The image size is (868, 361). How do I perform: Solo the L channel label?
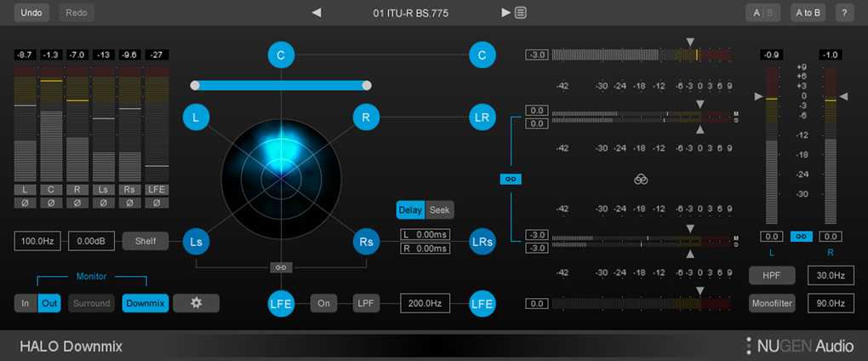[25, 190]
